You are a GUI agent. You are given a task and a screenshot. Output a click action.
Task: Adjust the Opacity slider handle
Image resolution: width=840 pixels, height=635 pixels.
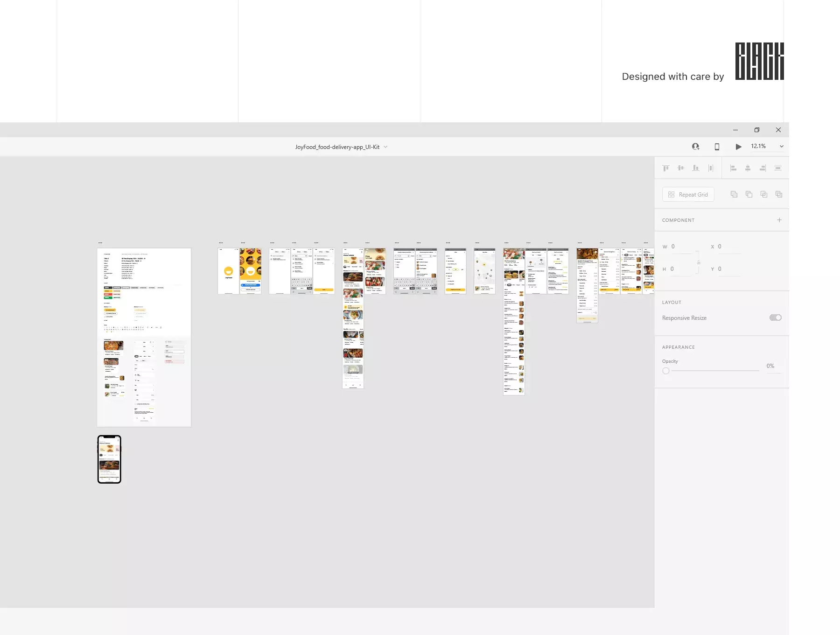pos(666,371)
